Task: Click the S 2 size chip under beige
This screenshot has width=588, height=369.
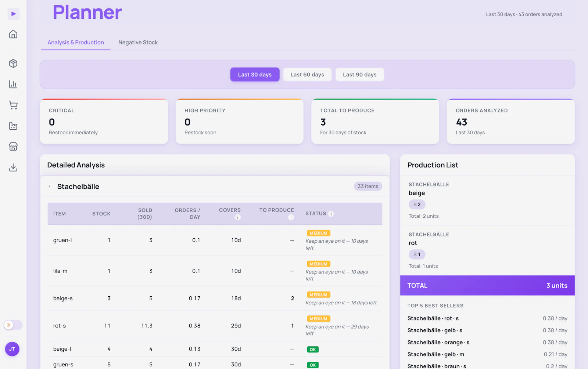Action: tap(417, 205)
